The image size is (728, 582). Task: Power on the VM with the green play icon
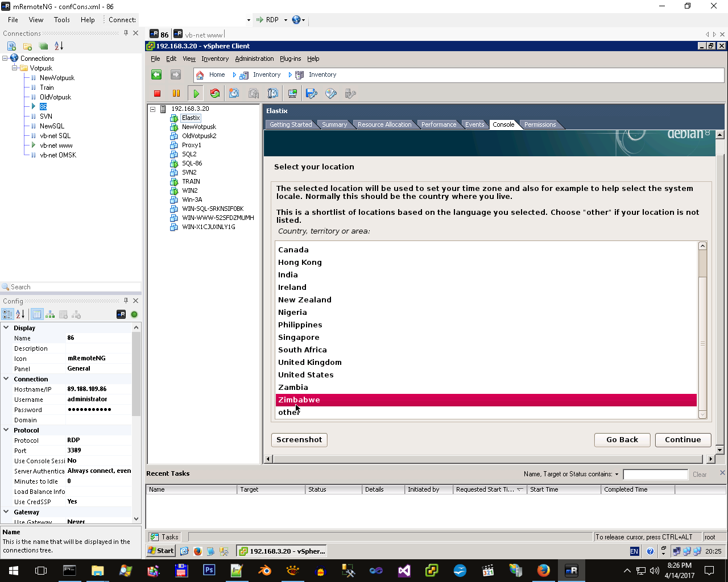[x=196, y=94]
